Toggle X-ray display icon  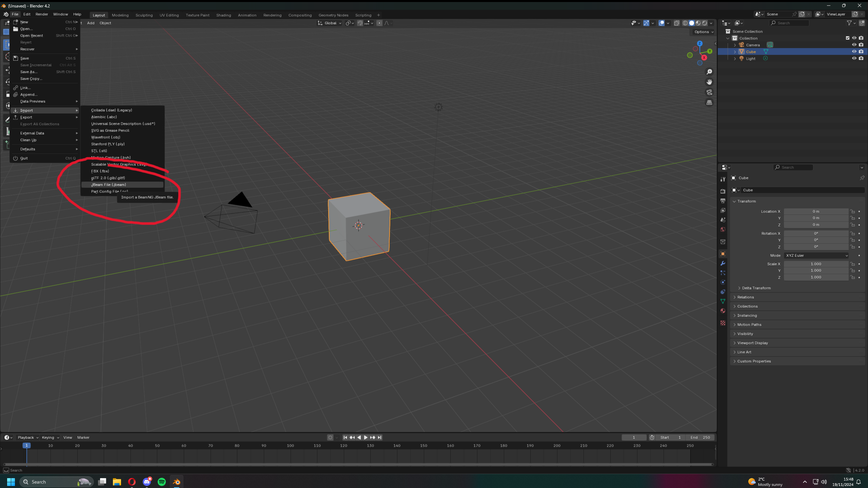pos(676,23)
